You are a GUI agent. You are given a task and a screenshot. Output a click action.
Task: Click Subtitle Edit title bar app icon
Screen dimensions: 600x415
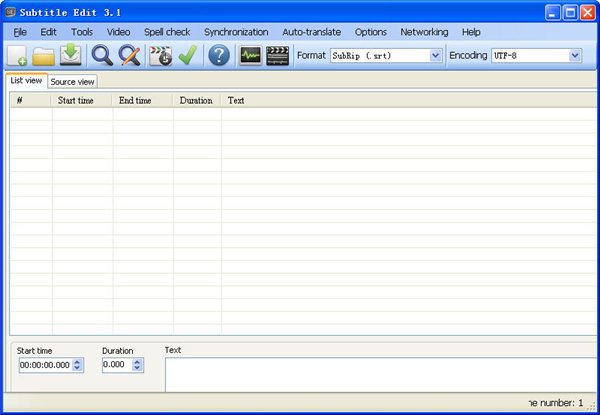coord(10,12)
